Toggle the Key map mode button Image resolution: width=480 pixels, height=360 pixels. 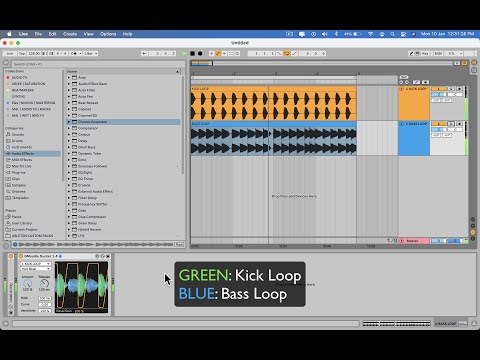[x=425, y=53]
